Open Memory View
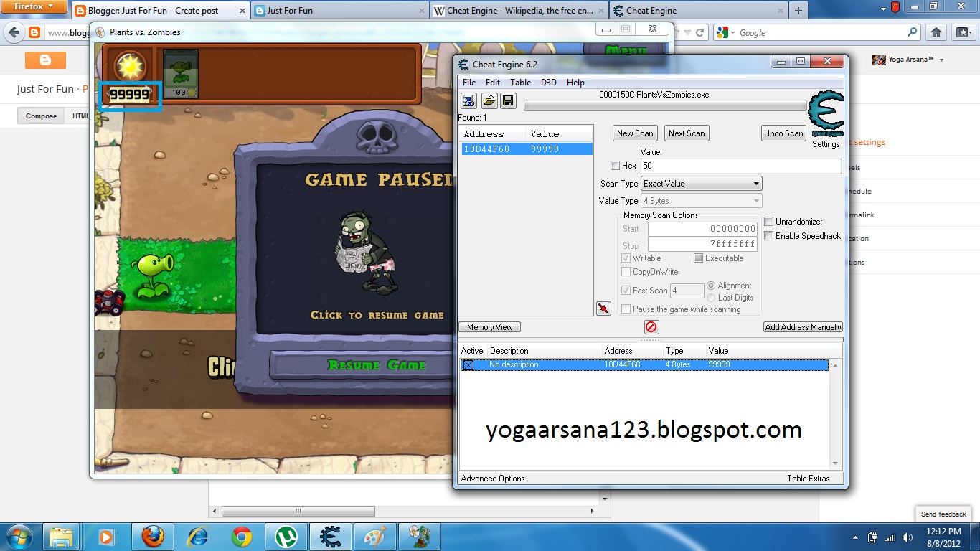Image resolution: width=980 pixels, height=551 pixels. 490,327
